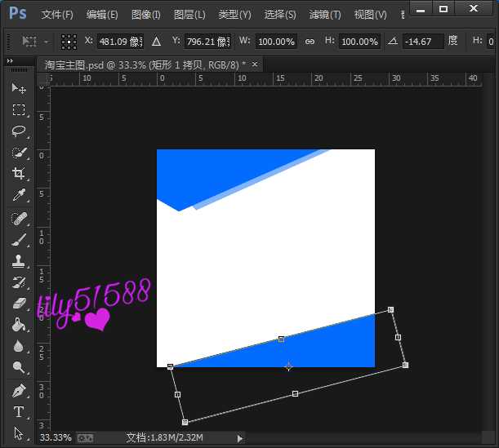Pick the Lasso tool

18,131
